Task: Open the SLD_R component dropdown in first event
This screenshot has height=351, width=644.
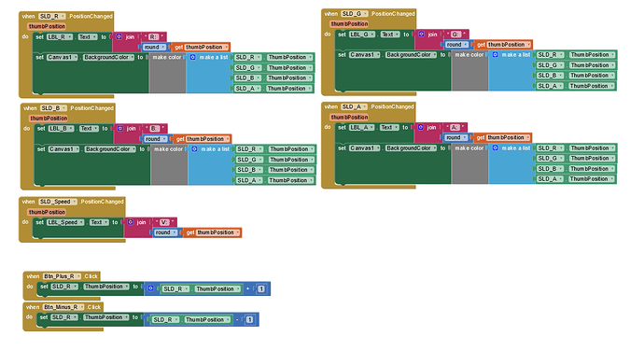Action: (x=52, y=17)
